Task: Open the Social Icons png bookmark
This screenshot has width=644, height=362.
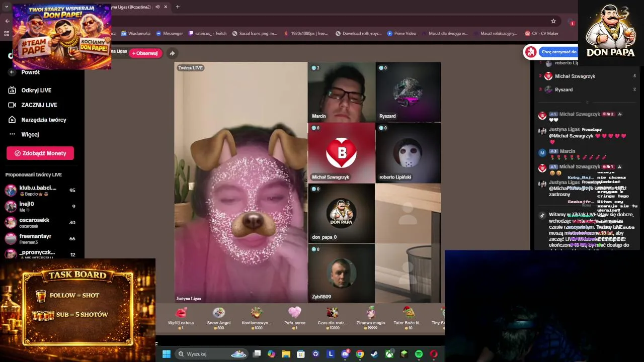Action: 255,33
